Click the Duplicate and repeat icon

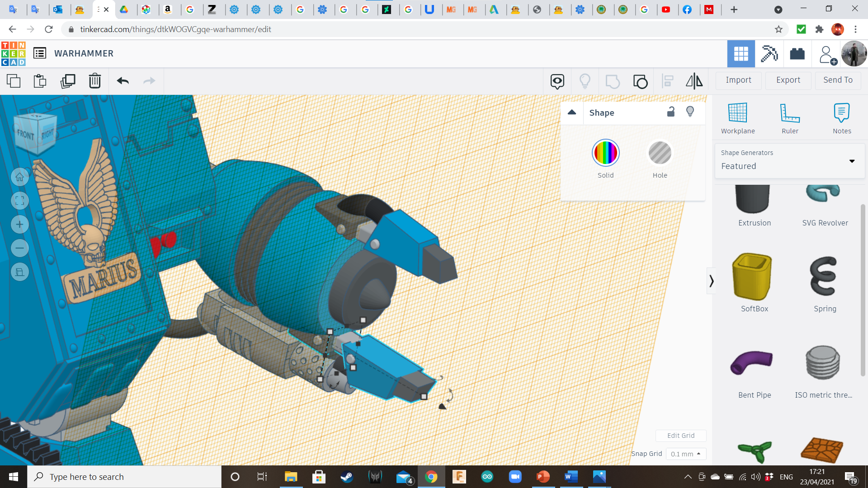[68, 81]
